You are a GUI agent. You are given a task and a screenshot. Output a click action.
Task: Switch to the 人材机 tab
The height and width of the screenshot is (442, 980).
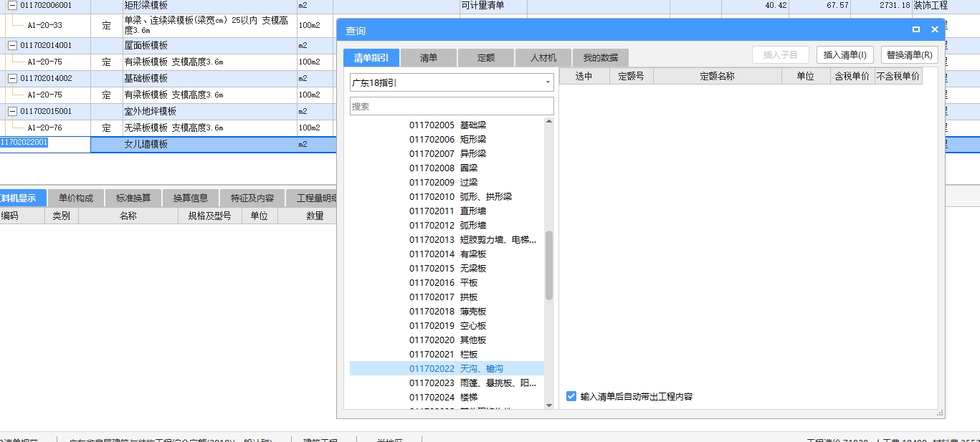[x=543, y=58]
